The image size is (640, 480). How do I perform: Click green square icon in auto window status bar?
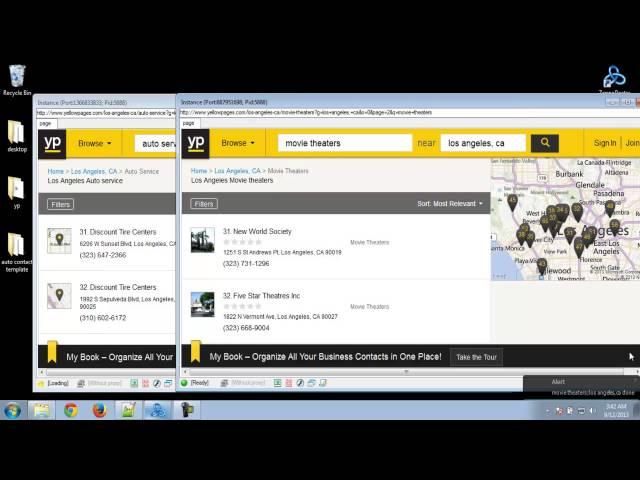point(134,383)
